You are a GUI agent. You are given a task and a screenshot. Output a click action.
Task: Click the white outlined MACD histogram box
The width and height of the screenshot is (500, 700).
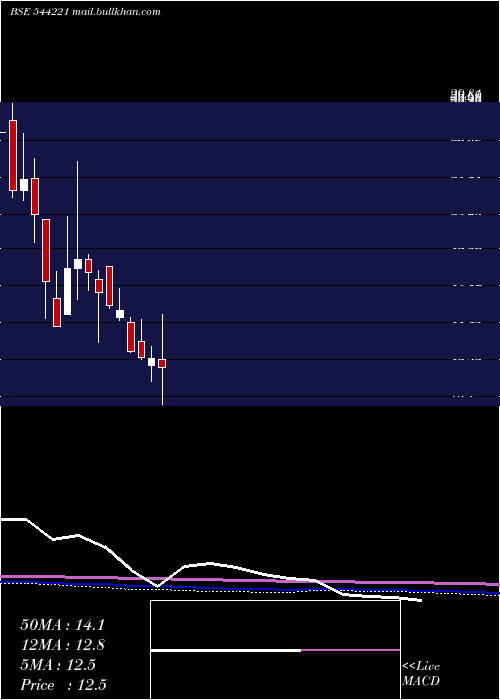[275, 650]
